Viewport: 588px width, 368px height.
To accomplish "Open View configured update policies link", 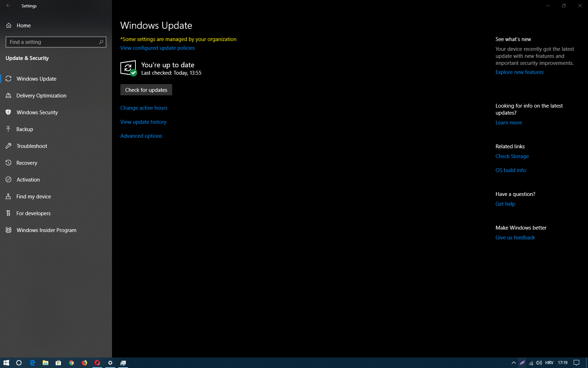I will pyautogui.click(x=157, y=48).
